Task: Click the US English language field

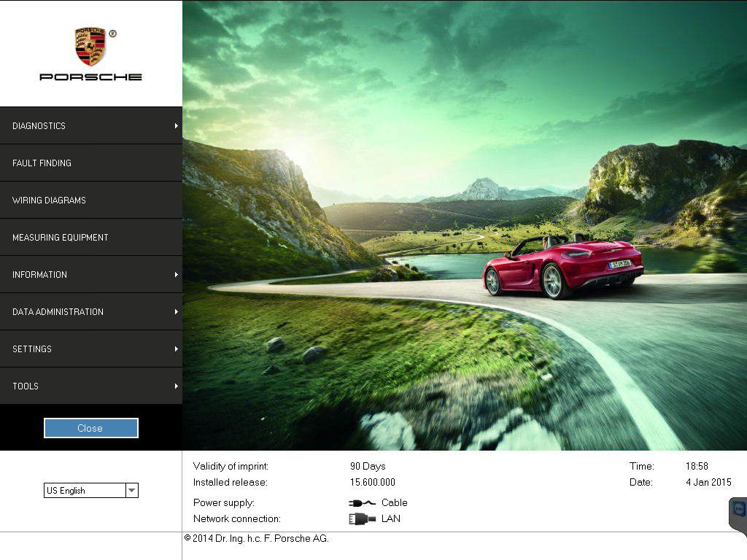Action: pyautogui.click(x=84, y=491)
